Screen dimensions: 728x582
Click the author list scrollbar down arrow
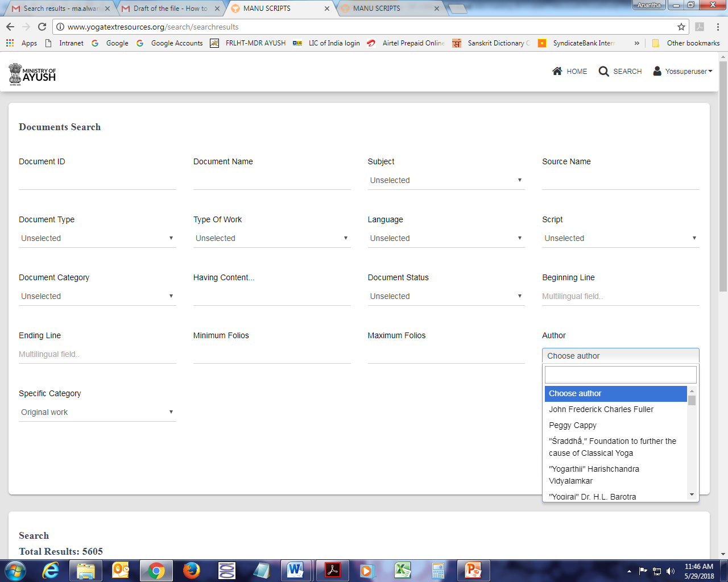pyautogui.click(x=692, y=494)
